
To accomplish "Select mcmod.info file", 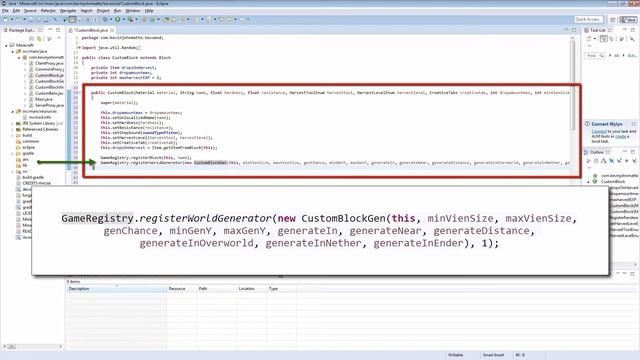I will [40, 117].
